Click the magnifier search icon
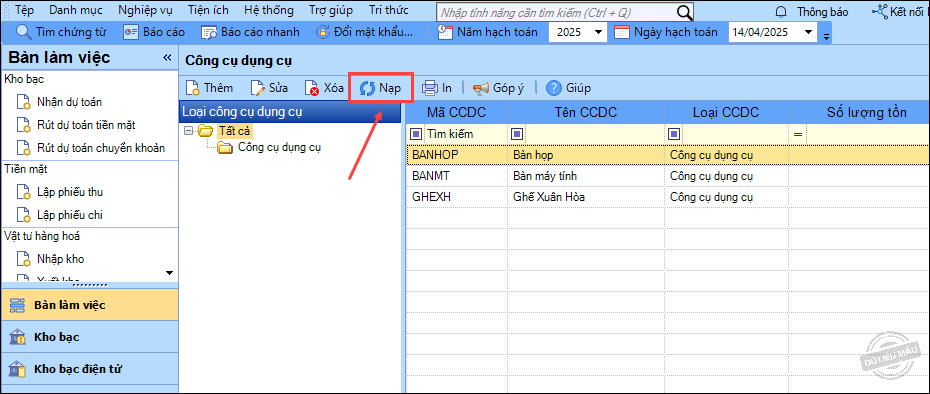Screen dimensions: 930x394 click(x=684, y=12)
